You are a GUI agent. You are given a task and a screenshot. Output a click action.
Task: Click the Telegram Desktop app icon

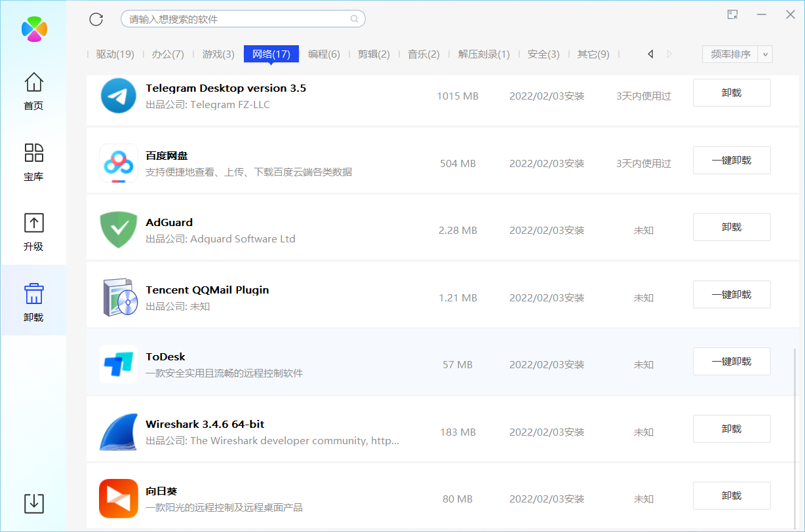point(119,96)
